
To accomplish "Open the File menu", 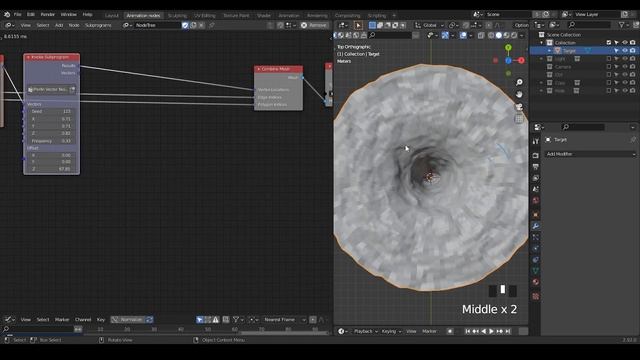I will 18,14.
